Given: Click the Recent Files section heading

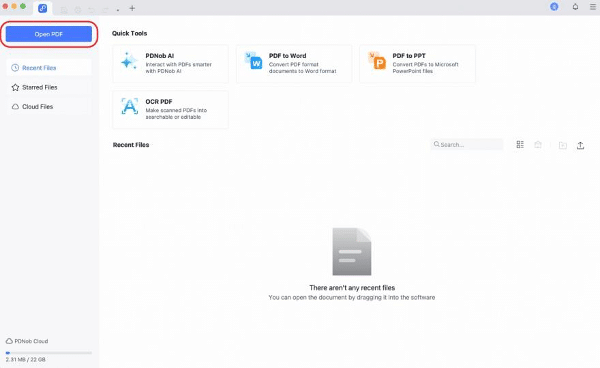Looking at the screenshot, I should (131, 145).
